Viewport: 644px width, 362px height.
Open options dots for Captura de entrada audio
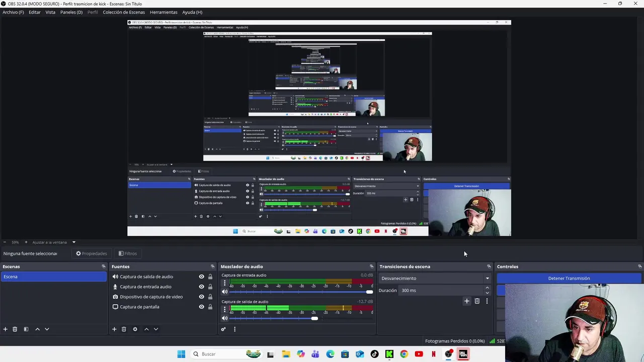pyautogui.click(x=225, y=283)
